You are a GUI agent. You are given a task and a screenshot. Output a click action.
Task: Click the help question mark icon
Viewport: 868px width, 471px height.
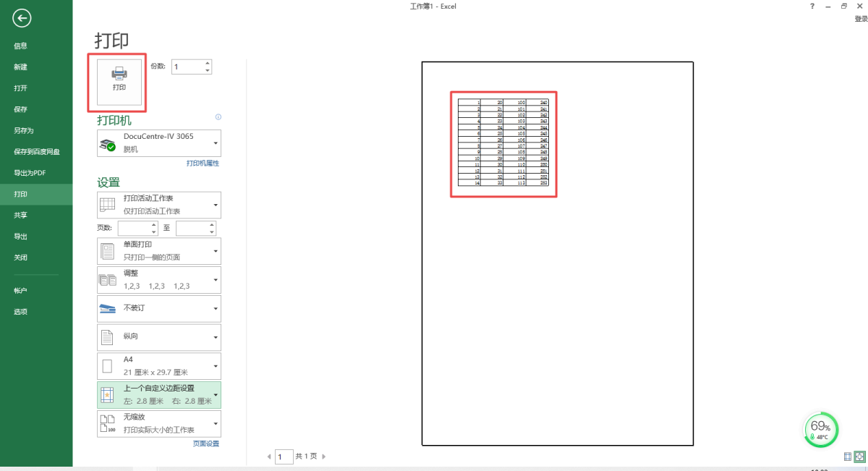click(x=812, y=6)
